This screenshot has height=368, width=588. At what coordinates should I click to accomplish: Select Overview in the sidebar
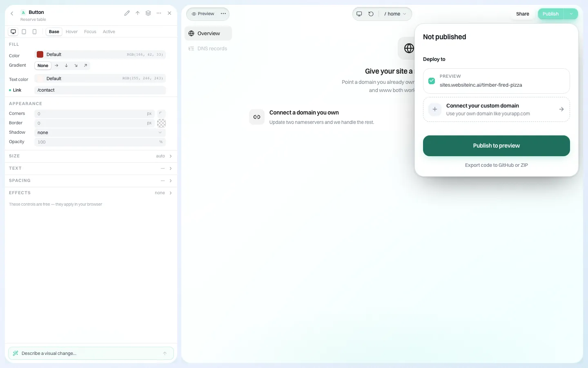pyautogui.click(x=208, y=34)
